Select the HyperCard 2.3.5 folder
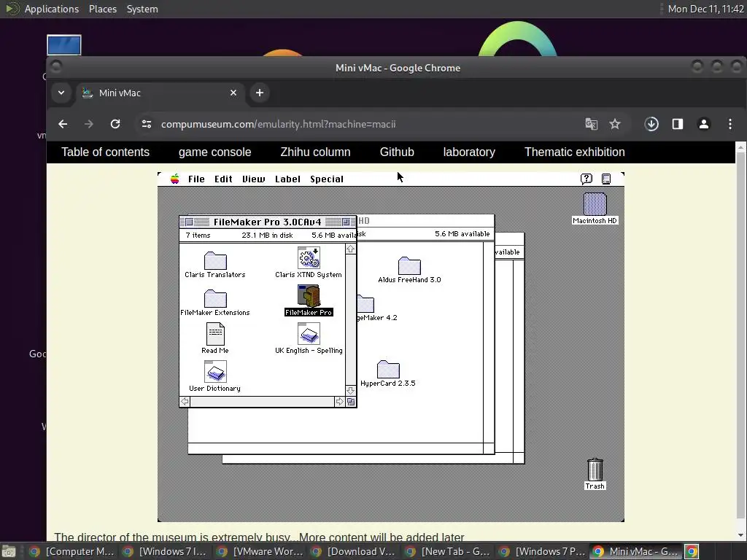 388,370
